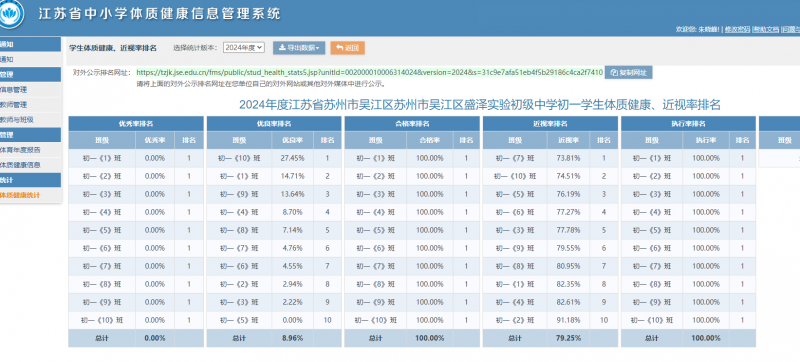Click the 82.35% cell

568,284
